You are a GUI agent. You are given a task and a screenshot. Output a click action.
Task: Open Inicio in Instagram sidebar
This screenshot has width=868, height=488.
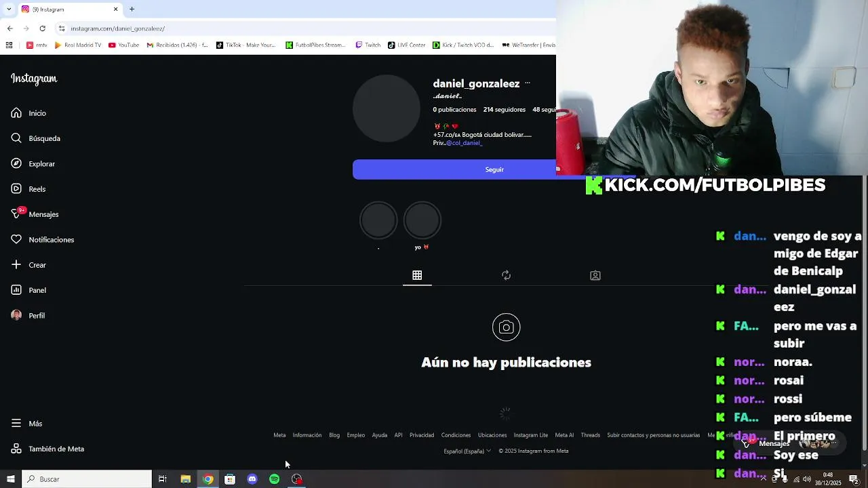[x=28, y=113]
